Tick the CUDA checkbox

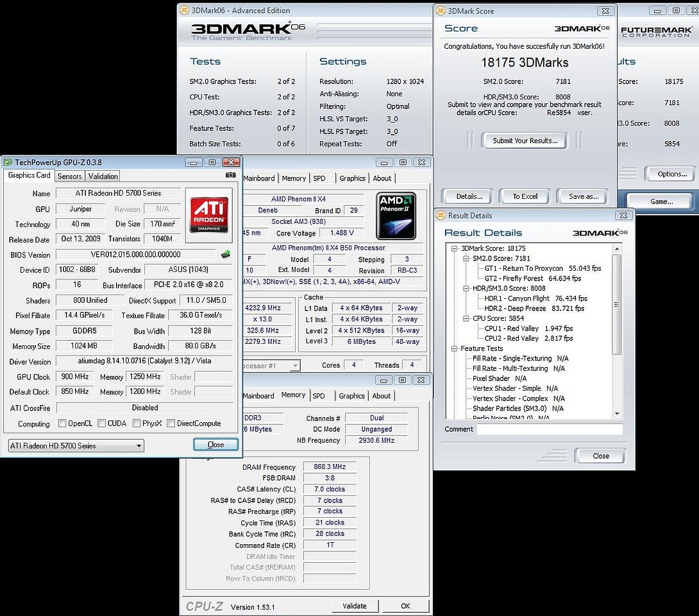pyautogui.click(x=100, y=424)
